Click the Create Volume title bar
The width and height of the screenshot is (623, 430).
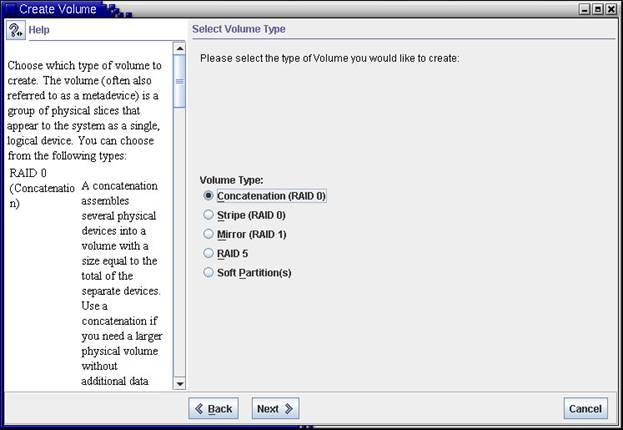click(x=300, y=9)
